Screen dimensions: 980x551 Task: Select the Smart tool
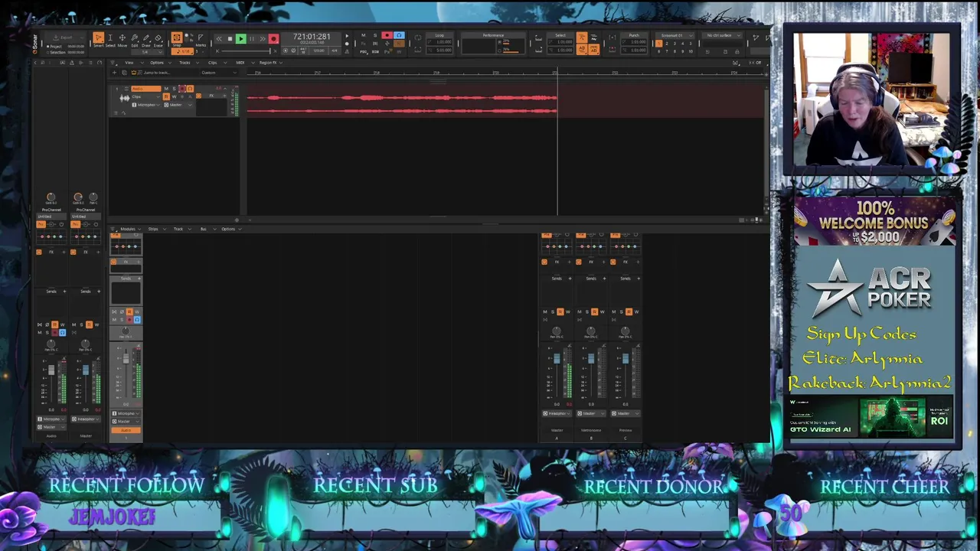[x=99, y=39]
